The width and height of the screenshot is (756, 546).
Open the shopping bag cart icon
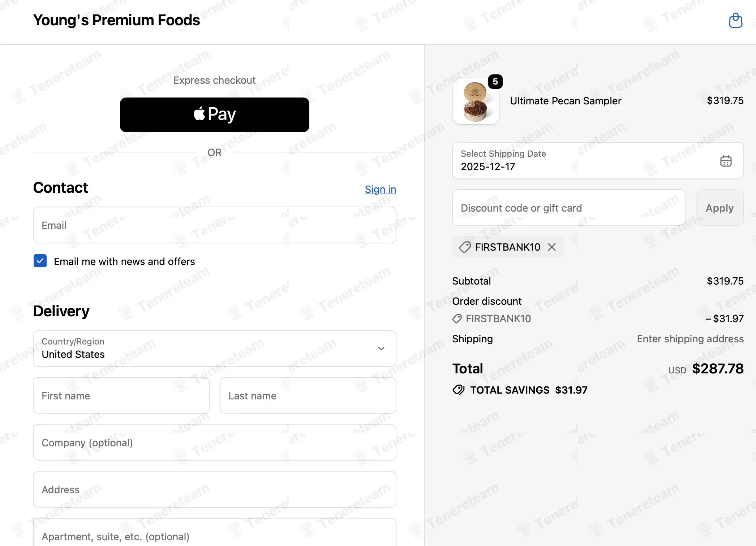735,20
